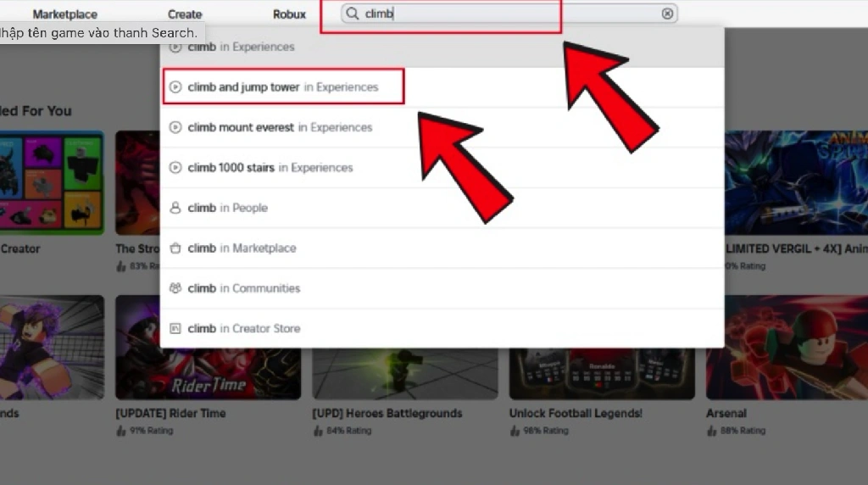The image size is (868, 485).
Task: Click the '98% Rating' text
Action: point(546,430)
